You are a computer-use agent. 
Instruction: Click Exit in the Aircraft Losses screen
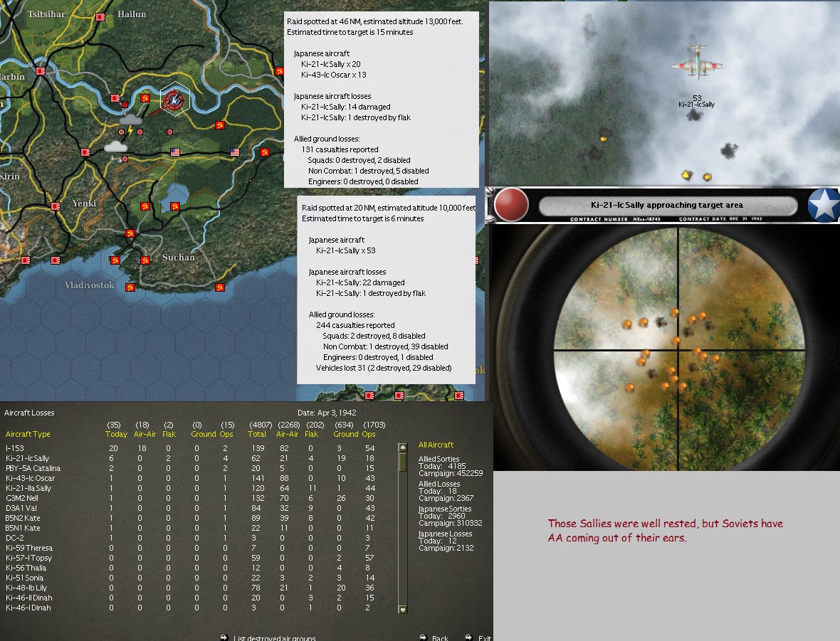coord(484,637)
